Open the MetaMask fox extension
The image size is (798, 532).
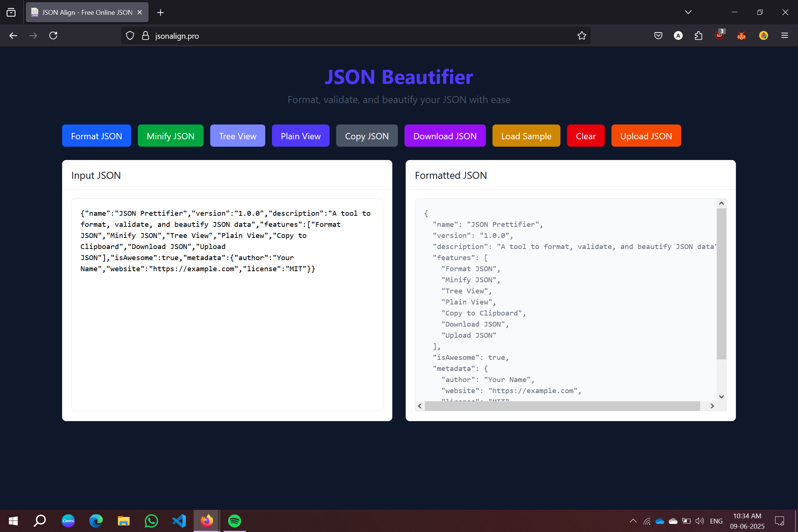click(x=741, y=36)
